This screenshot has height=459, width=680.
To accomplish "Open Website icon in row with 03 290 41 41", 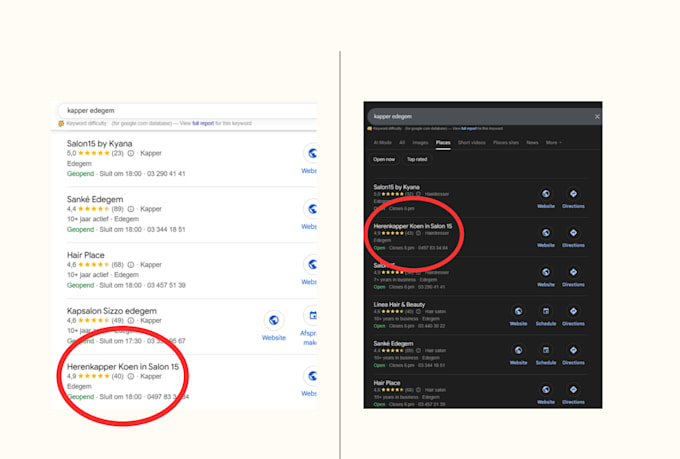I will (546, 272).
